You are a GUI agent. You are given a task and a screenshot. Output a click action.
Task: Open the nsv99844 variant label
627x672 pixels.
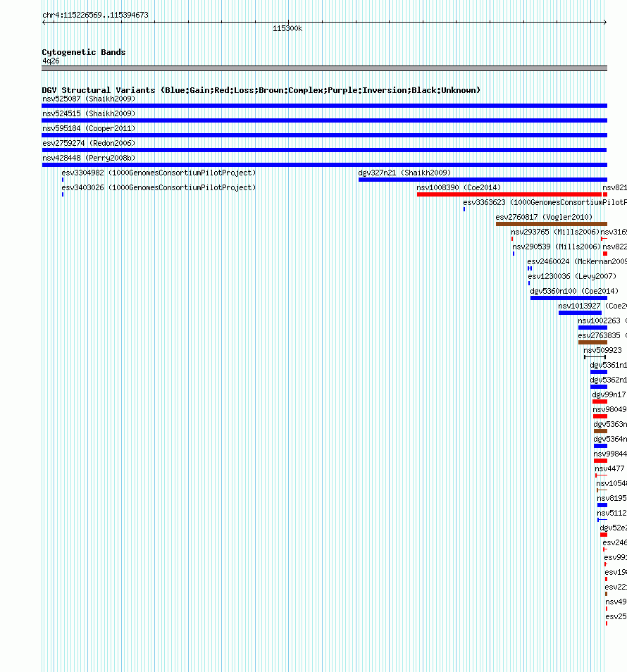[610, 454]
